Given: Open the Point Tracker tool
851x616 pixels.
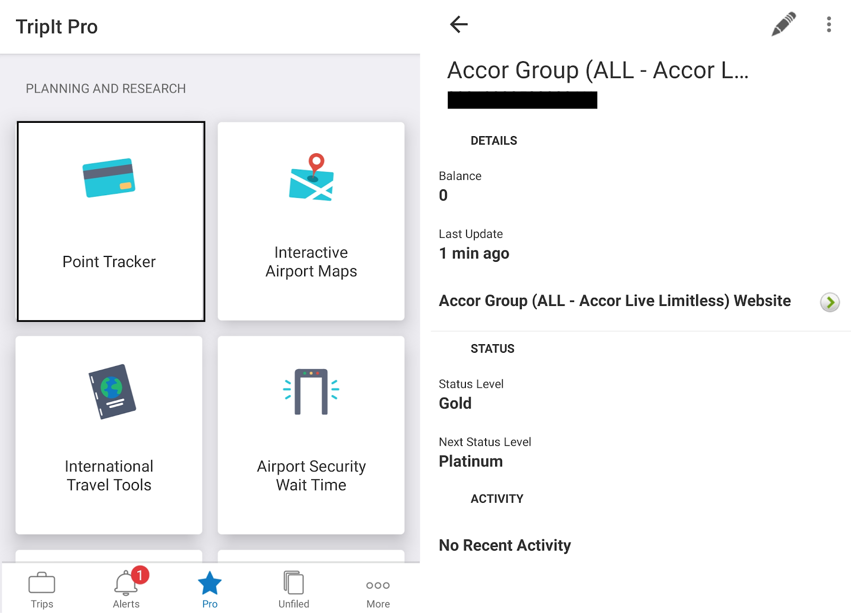Looking at the screenshot, I should coord(110,221).
